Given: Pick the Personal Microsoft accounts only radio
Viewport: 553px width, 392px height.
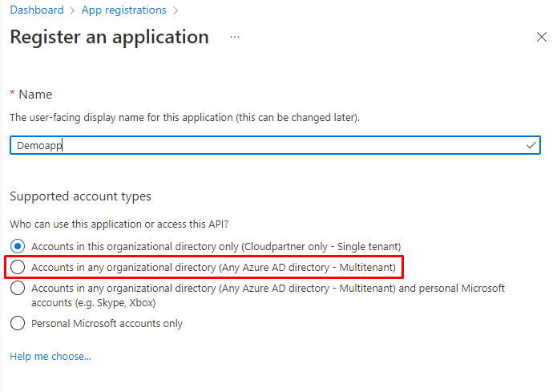Looking at the screenshot, I should 18,324.
